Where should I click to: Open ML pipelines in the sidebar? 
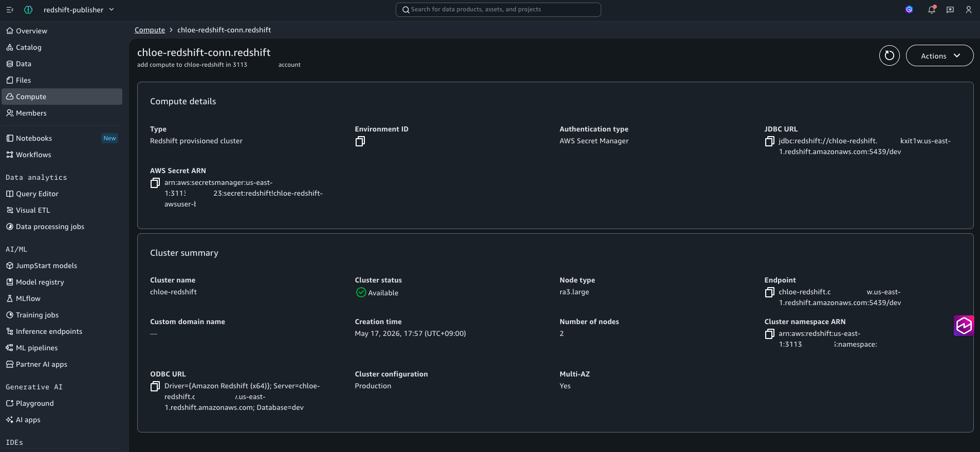62,348
